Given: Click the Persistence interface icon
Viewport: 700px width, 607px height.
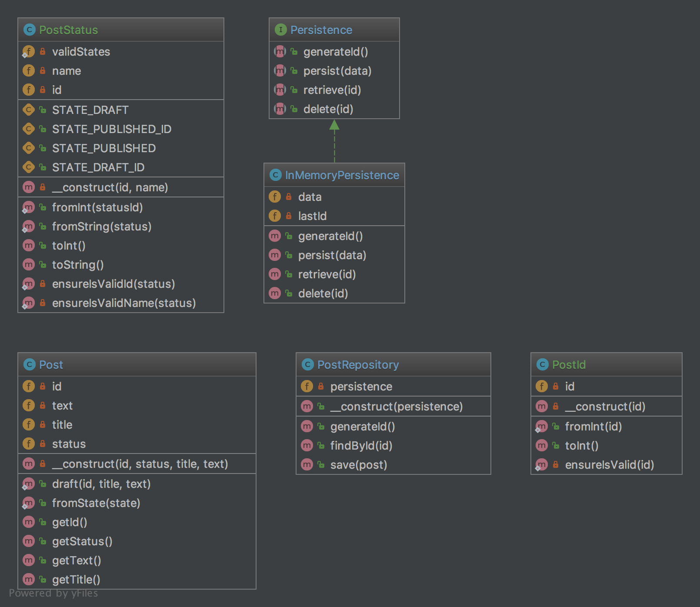Looking at the screenshot, I should (x=280, y=30).
